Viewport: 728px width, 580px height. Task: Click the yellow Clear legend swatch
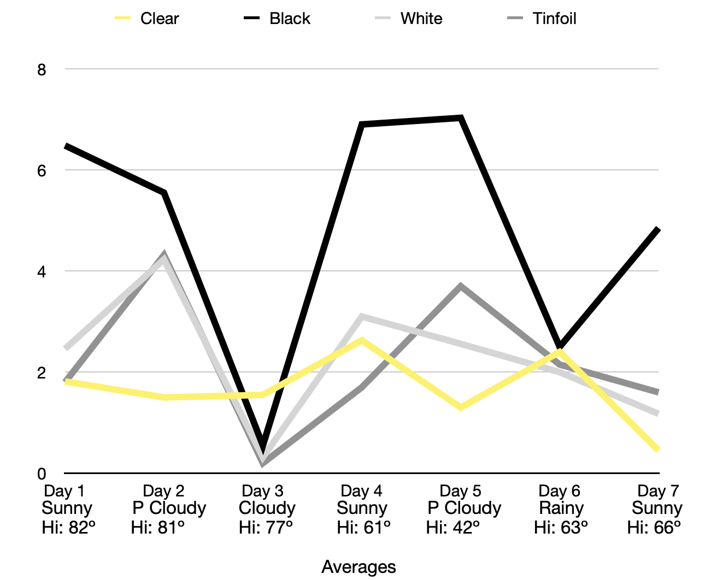[123, 19]
